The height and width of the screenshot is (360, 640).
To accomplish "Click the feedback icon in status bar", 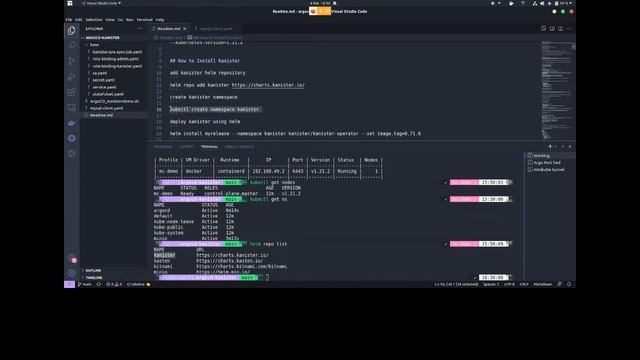I will click(559, 284).
